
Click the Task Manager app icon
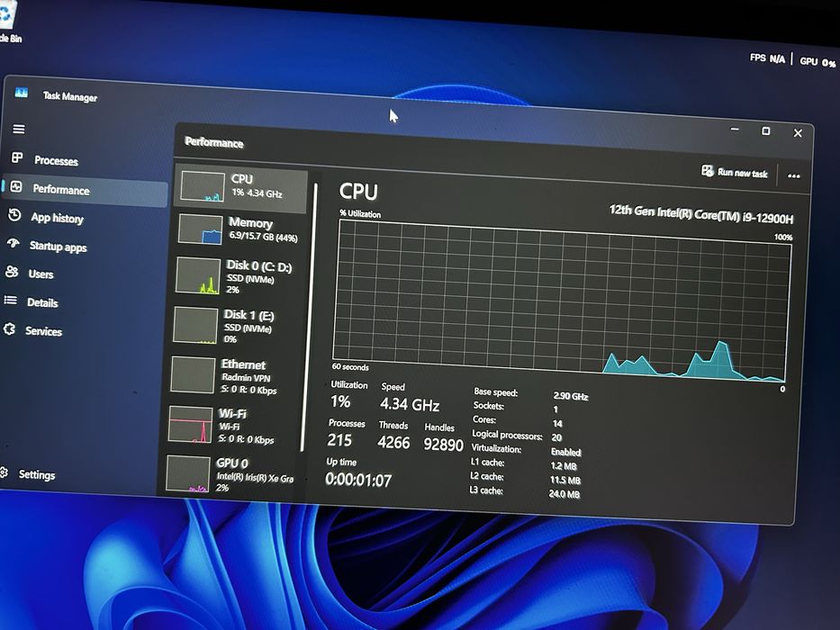tap(21, 93)
